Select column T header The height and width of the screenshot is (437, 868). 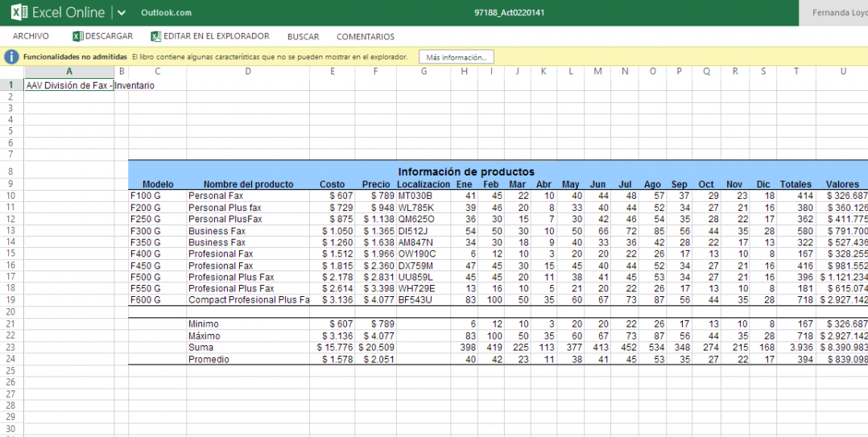pos(796,72)
